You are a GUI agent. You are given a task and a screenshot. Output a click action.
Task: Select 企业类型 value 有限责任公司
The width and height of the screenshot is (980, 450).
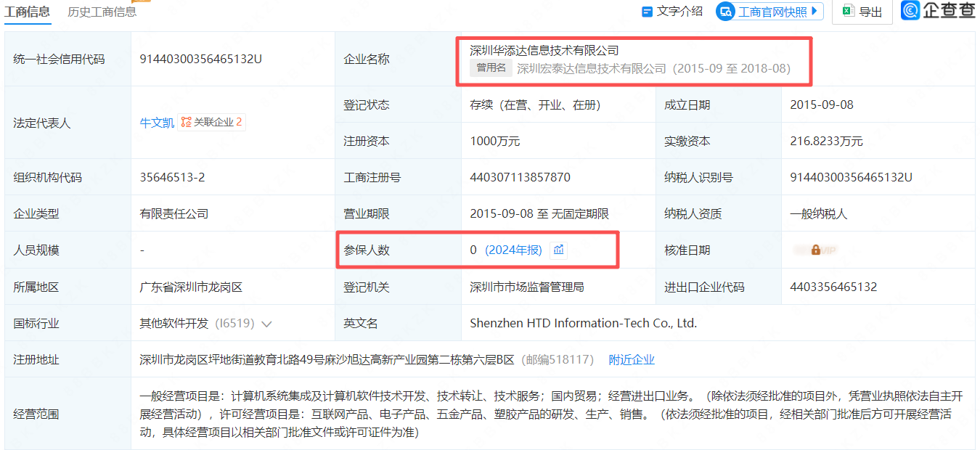[x=174, y=213]
